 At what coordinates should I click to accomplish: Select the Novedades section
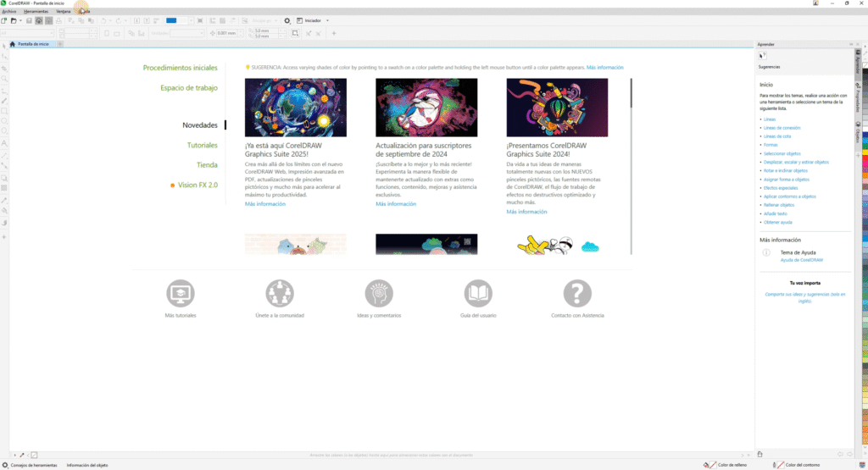tap(200, 125)
